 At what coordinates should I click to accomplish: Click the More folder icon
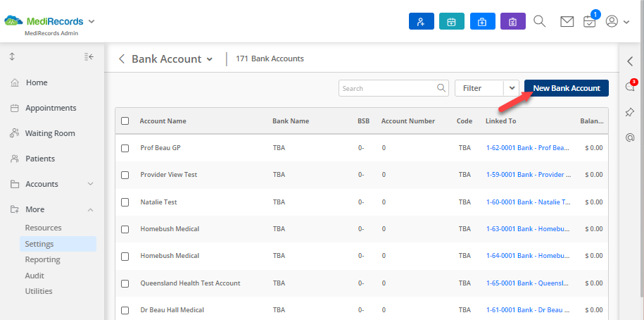click(15, 210)
